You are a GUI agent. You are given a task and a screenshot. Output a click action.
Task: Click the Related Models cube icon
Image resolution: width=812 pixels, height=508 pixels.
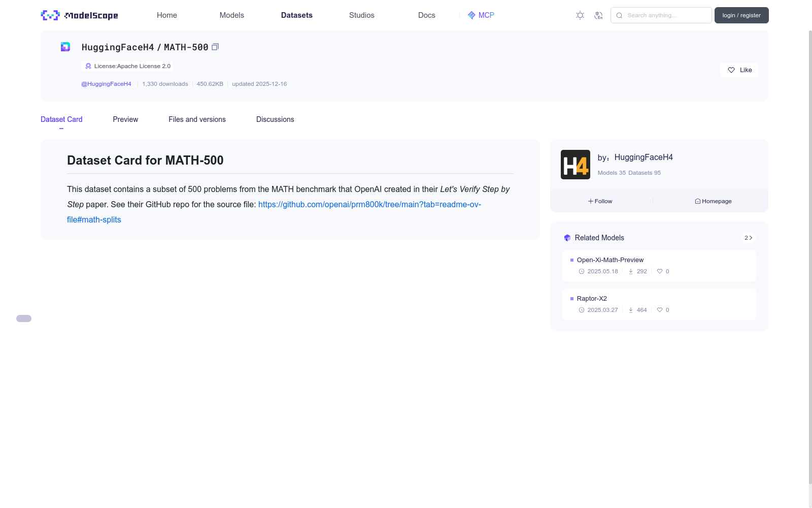(x=567, y=238)
